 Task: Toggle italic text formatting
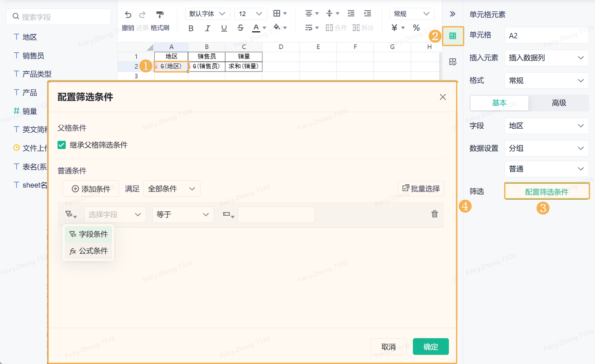(x=207, y=28)
